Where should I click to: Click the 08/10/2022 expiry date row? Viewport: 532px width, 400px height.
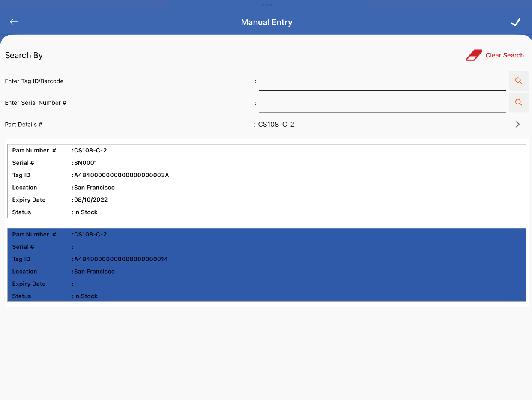point(91,200)
